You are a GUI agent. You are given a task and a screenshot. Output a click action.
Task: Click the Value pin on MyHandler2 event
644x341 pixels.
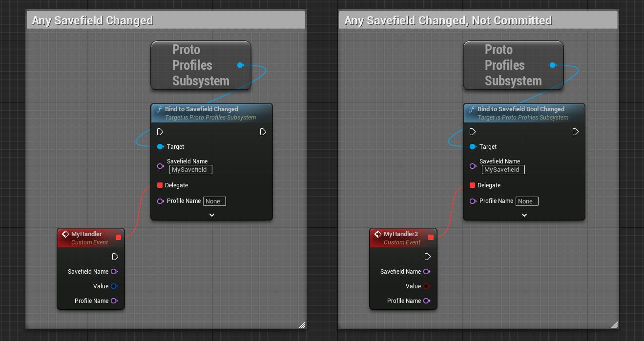pos(426,286)
